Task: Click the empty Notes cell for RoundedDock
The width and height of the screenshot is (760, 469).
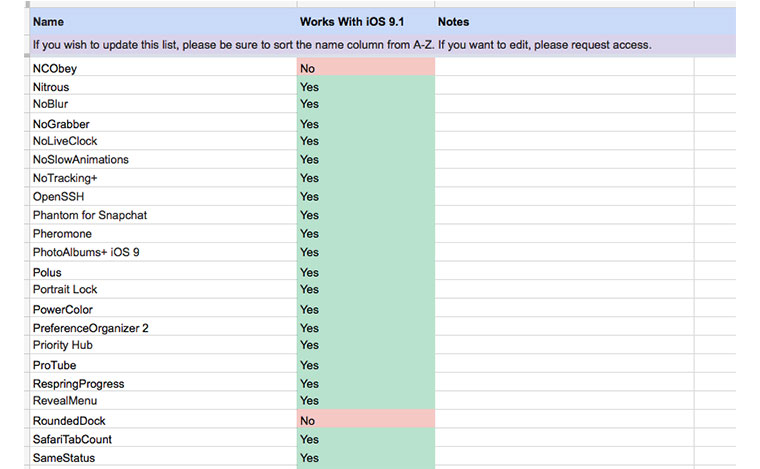Action: pos(564,419)
